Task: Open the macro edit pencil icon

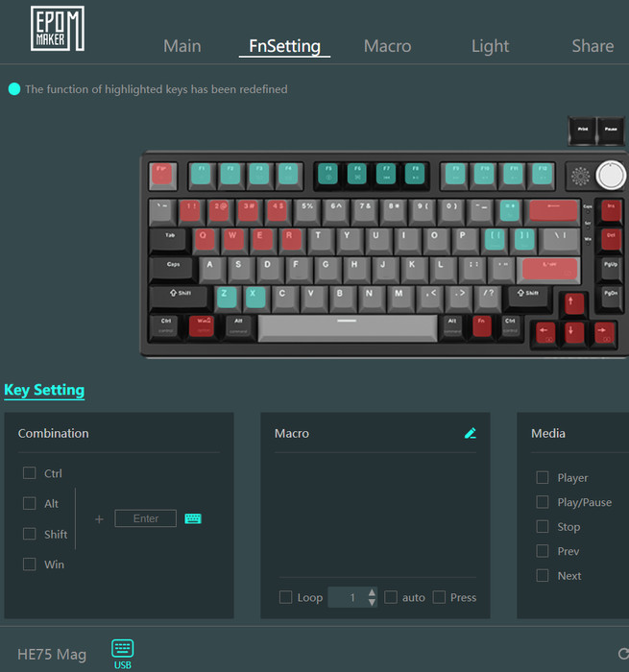Action: (x=470, y=433)
